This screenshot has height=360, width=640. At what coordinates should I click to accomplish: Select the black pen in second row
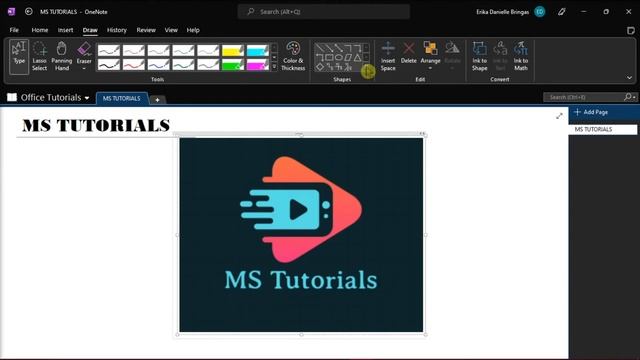109,64
